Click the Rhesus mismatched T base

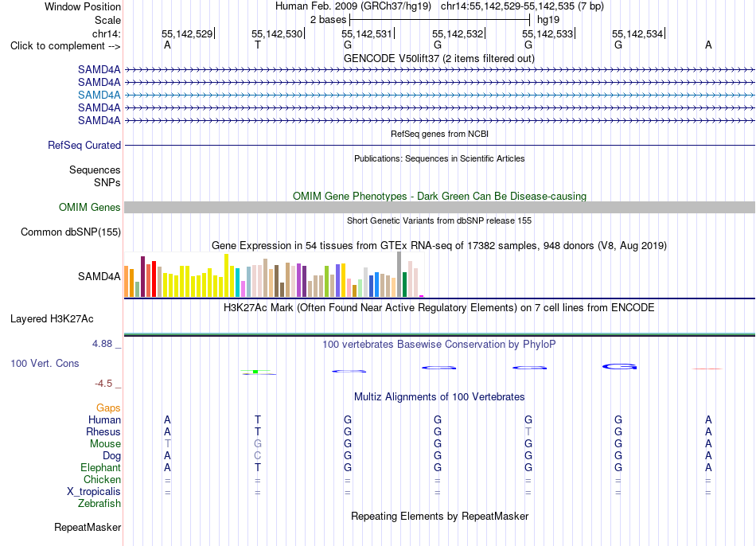[528, 431]
